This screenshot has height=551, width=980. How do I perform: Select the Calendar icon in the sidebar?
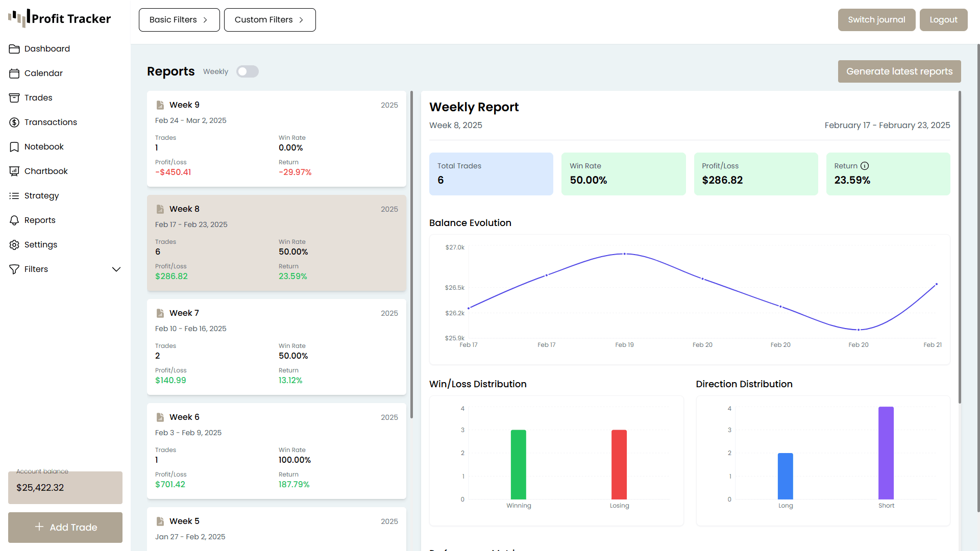(14, 73)
